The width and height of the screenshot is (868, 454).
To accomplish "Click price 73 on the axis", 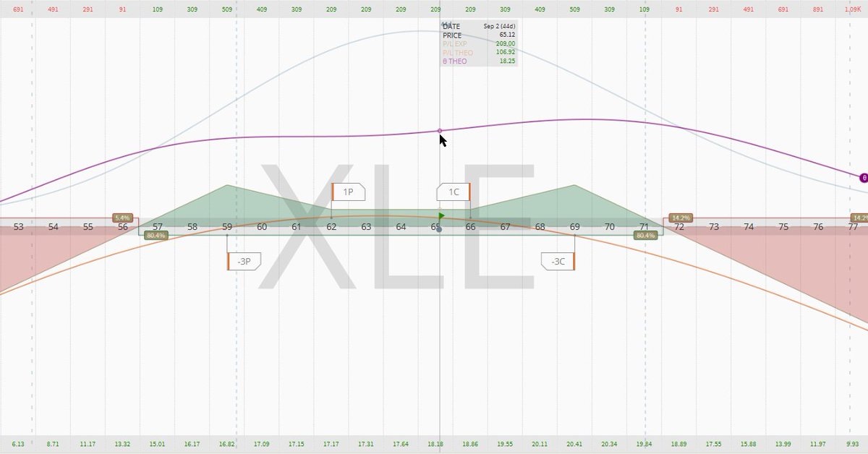I will pyautogui.click(x=714, y=227).
